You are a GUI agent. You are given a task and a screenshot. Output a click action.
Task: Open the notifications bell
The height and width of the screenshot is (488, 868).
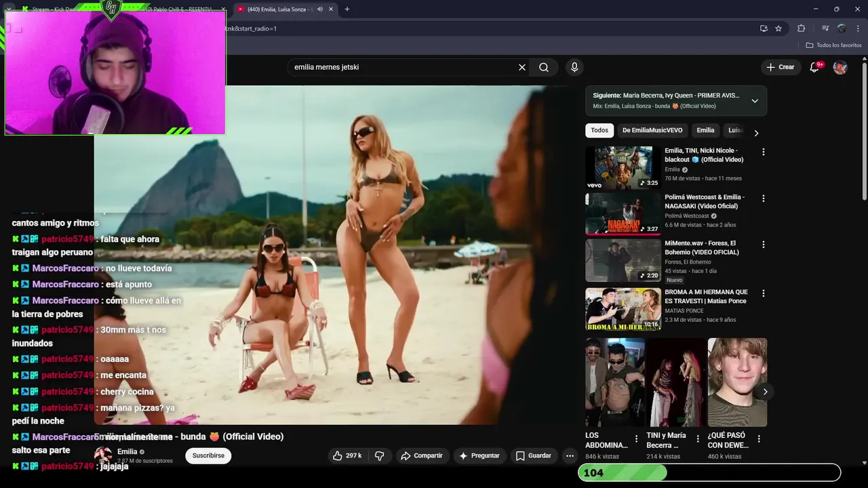tap(815, 67)
